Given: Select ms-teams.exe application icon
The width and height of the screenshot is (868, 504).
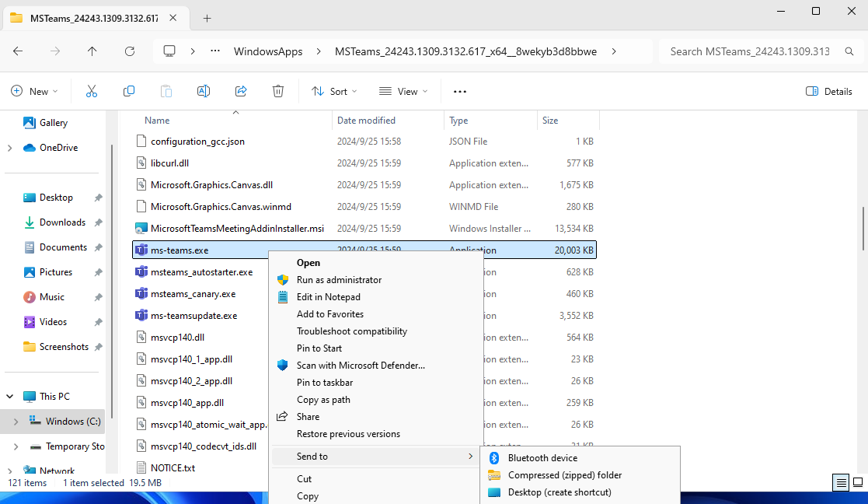Looking at the screenshot, I should pyautogui.click(x=141, y=250).
